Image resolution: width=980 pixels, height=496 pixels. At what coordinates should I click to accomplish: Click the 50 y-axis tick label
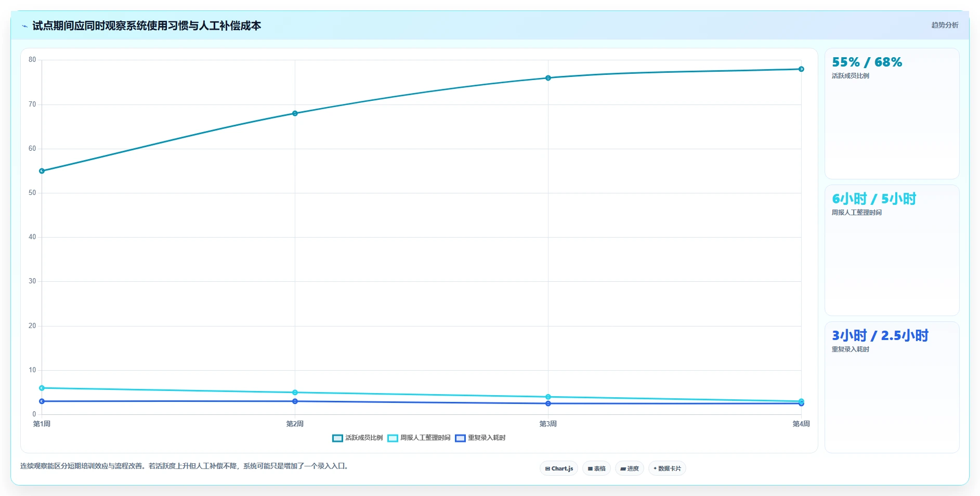coord(32,193)
